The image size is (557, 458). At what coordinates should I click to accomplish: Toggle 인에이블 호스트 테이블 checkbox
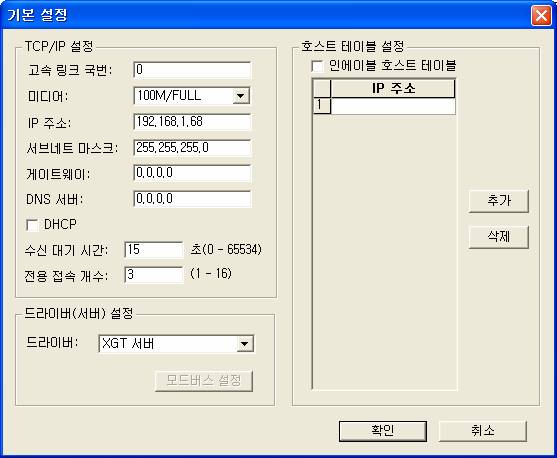pyautogui.click(x=317, y=66)
